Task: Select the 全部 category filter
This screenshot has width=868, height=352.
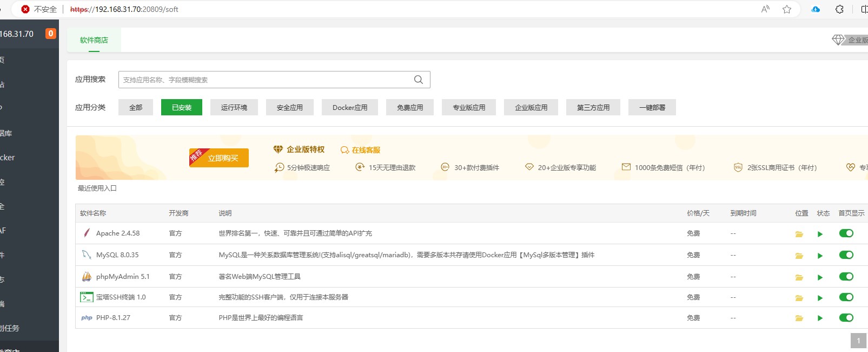Action: [x=136, y=107]
